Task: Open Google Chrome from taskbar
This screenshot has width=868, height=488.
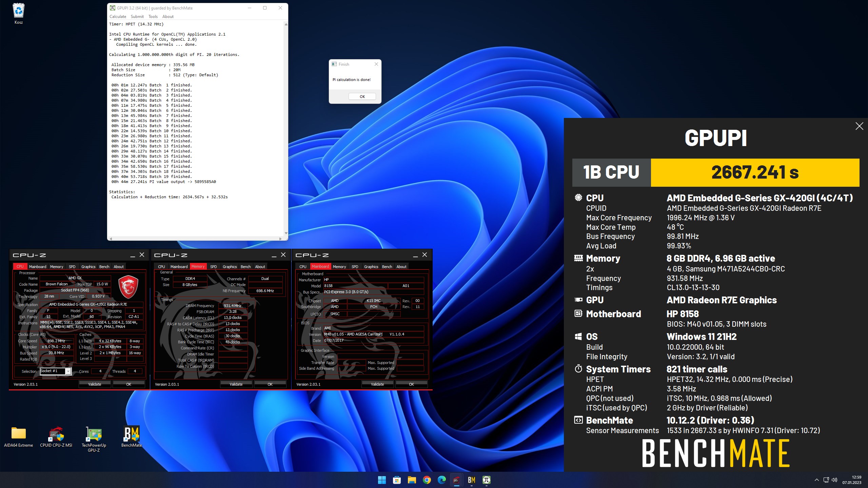Action: [x=427, y=480]
